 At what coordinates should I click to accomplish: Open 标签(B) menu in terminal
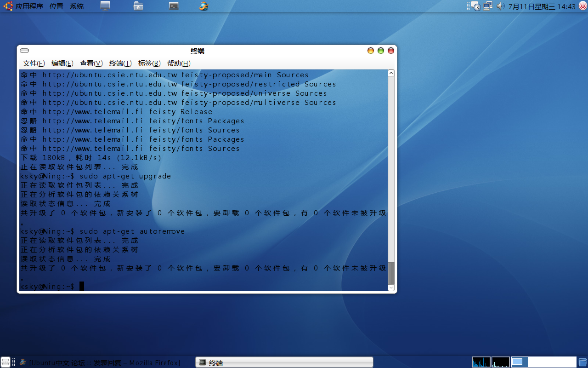tap(149, 63)
